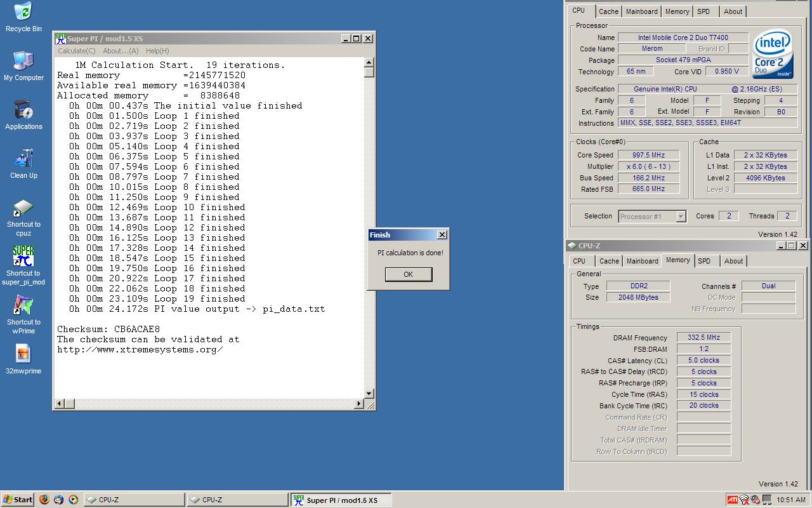Click the Level 2 cache value 4096 KBytes
This screenshot has height=508, width=812.
click(x=766, y=178)
